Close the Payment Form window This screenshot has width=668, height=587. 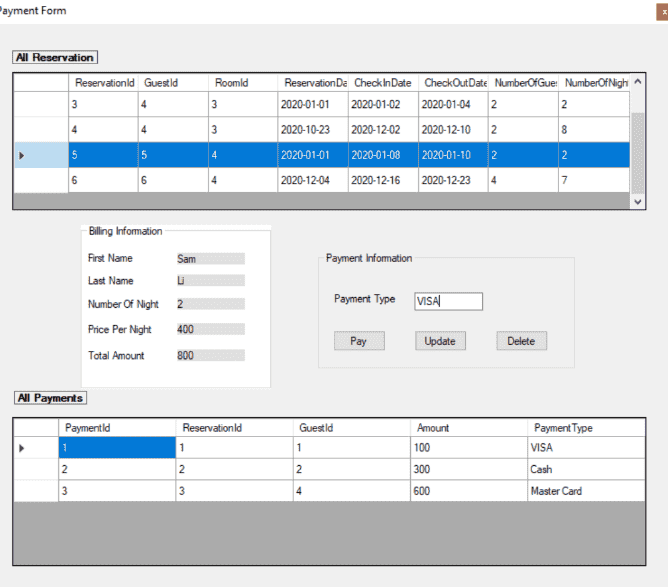pos(663,12)
